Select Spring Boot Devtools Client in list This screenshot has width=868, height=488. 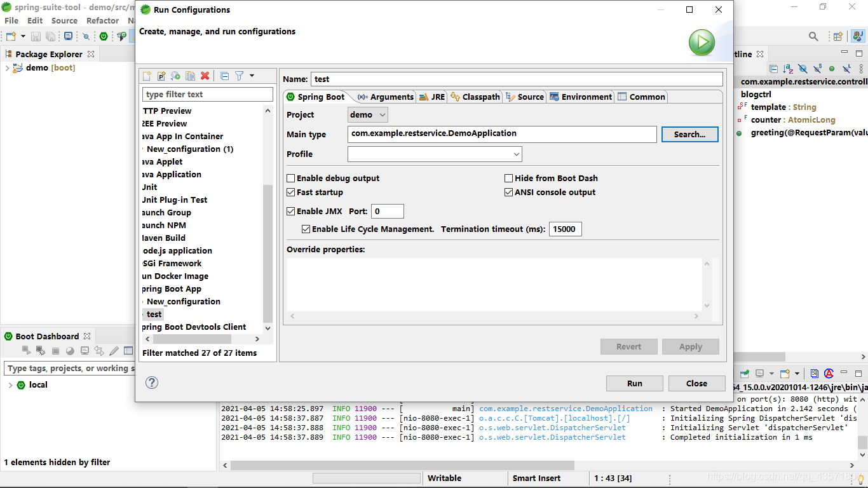(x=194, y=327)
